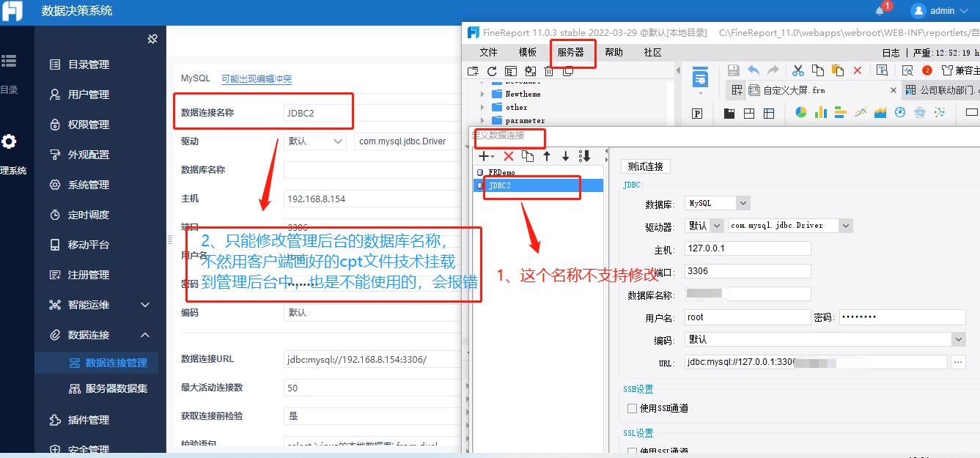The image size is (980, 458).
Task: Insert area chart widget icon
Action: (880, 113)
